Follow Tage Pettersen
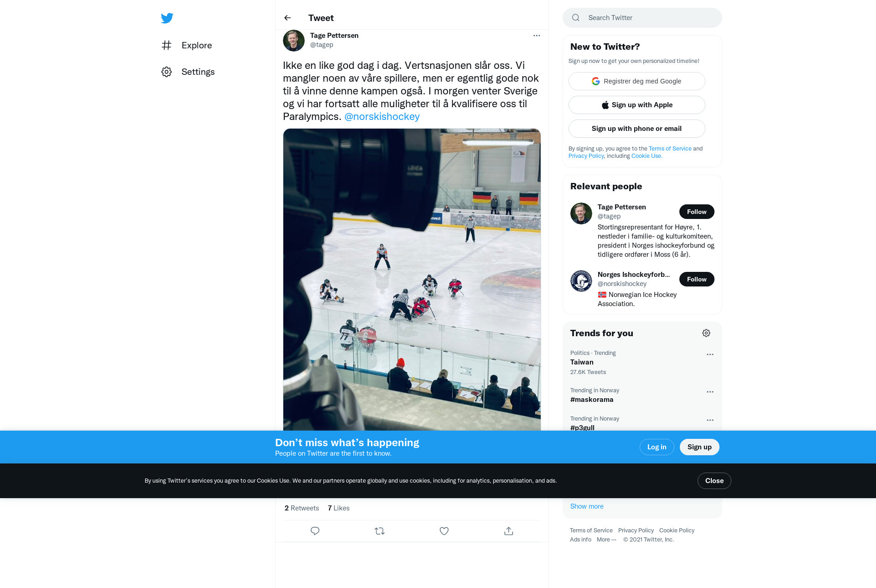 click(697, 212)
